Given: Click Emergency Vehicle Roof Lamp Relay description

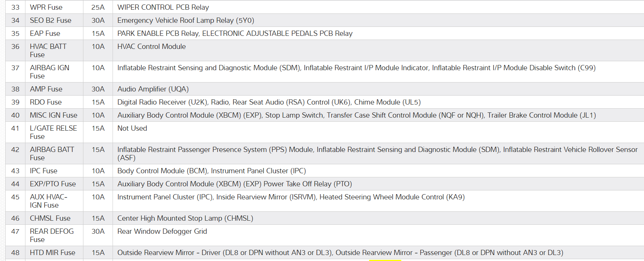Looking at the screenshot, I should tap(185, 21).
